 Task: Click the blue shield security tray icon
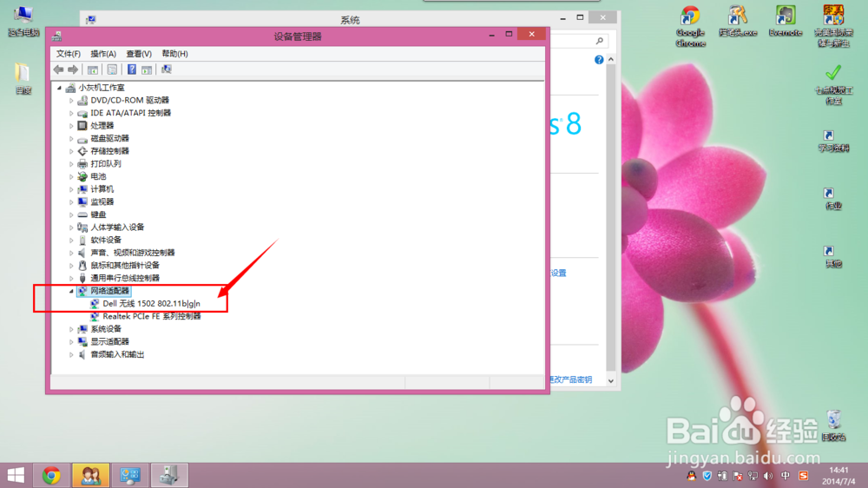coord(707,476)
